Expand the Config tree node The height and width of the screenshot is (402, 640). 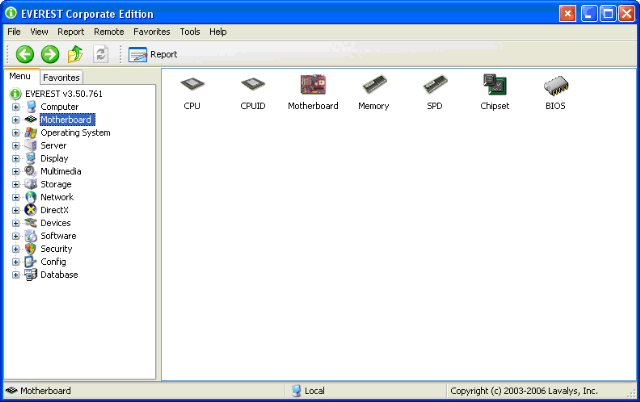pyautogui.click(x=16, y=262)
